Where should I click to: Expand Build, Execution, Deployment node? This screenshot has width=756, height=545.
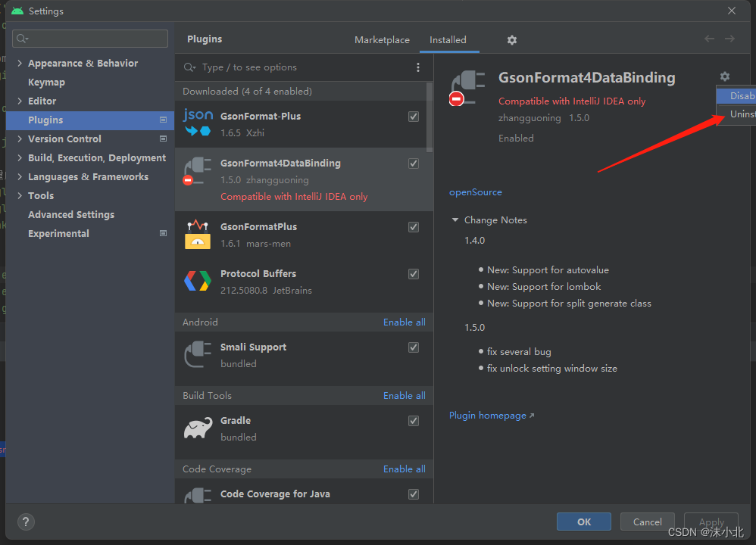click(x=20, y=157)
